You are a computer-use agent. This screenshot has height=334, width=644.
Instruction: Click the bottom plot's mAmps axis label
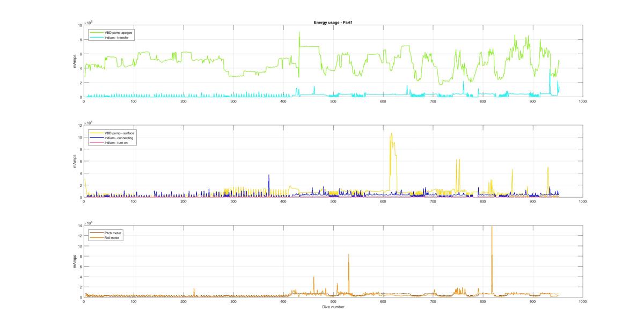point(75,261)
